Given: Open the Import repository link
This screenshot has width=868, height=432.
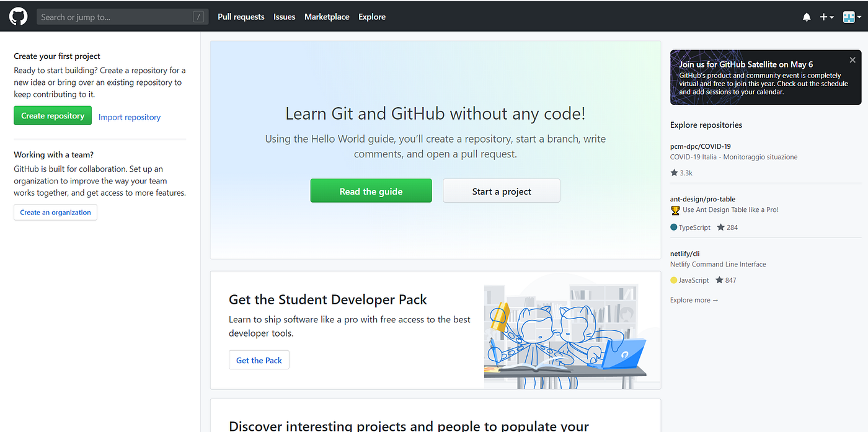Looking at the screenshot, I should click(129, 117).
